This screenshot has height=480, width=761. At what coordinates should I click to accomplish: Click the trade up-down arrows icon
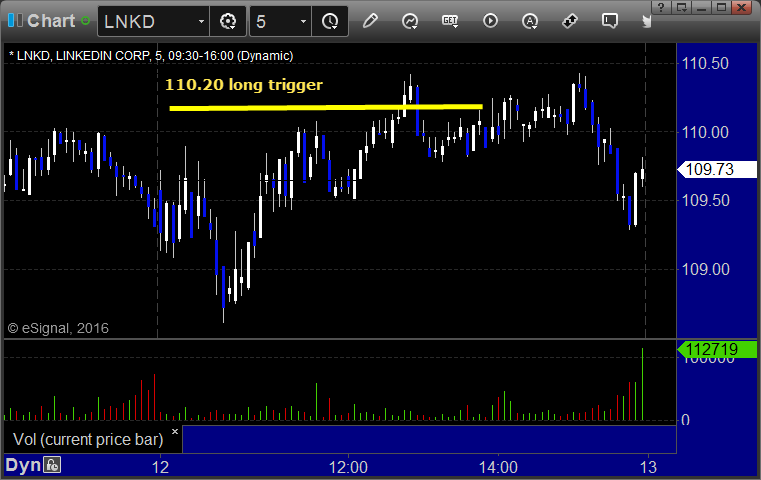pos(570,21)
